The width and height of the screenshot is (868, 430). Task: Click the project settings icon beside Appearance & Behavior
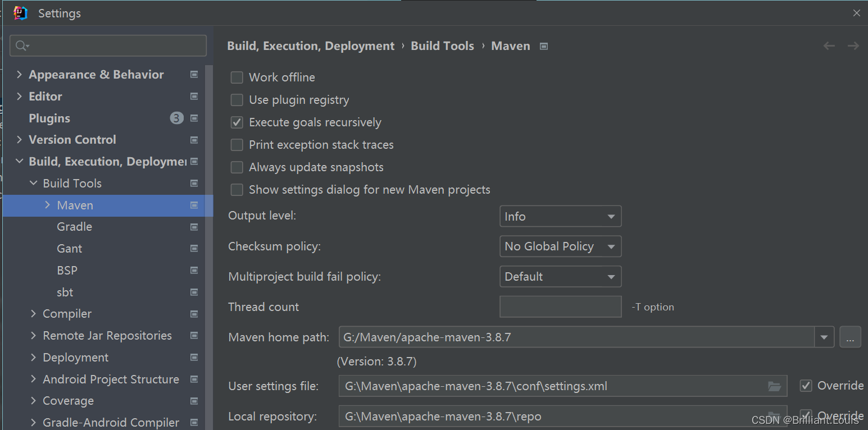point(194,75)
